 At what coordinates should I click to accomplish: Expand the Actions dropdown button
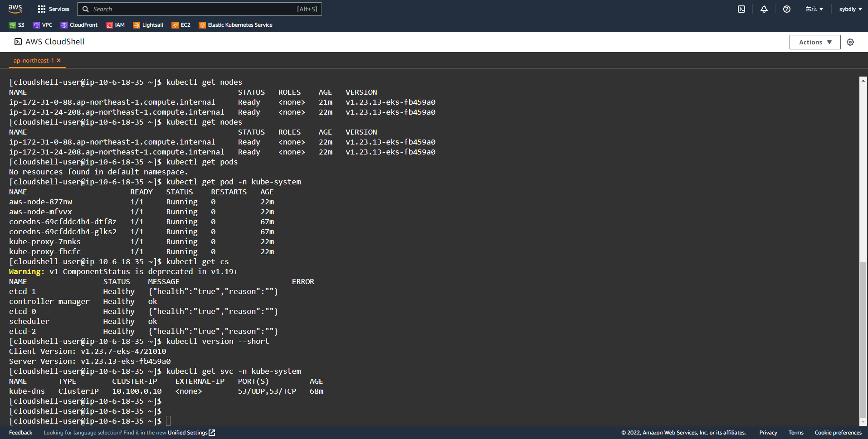point(815,42)
